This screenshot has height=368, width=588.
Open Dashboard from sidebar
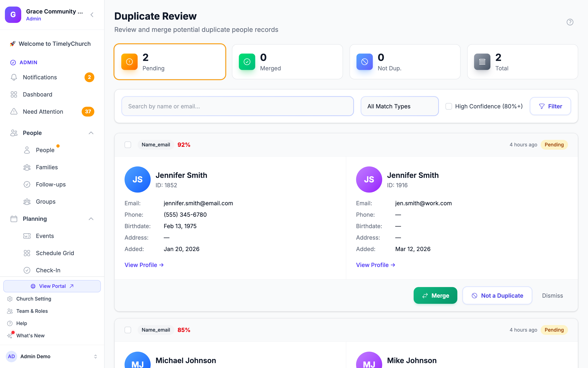pyautogui.click(x=52, y=94)
